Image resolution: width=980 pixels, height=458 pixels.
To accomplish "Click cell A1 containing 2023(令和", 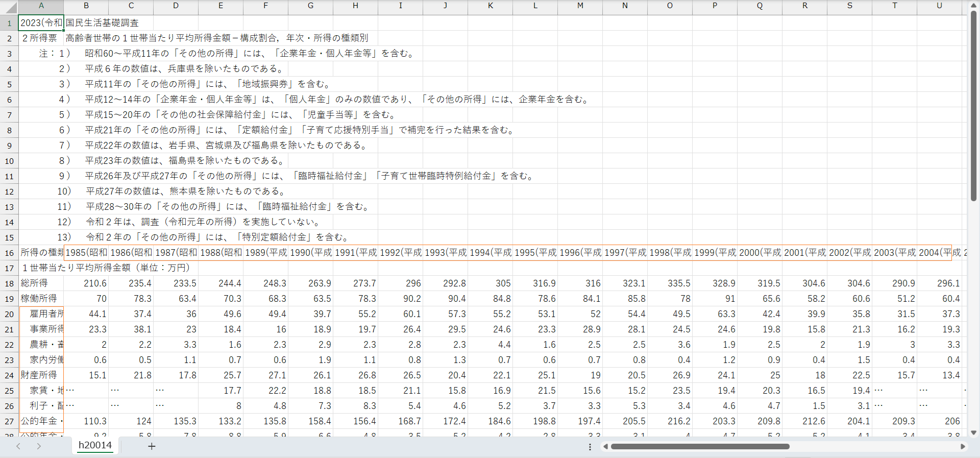I will tap(41, 23).
